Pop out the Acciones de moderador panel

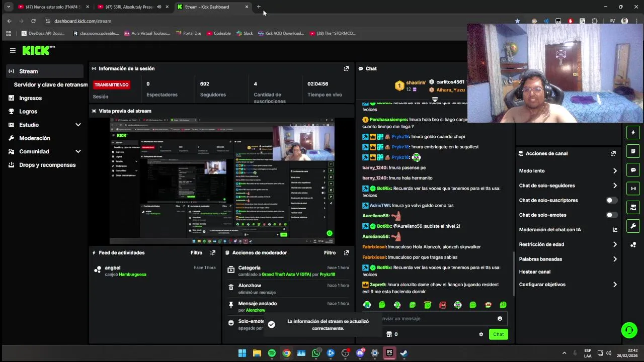pyautogui.click(x=346, y=253)
